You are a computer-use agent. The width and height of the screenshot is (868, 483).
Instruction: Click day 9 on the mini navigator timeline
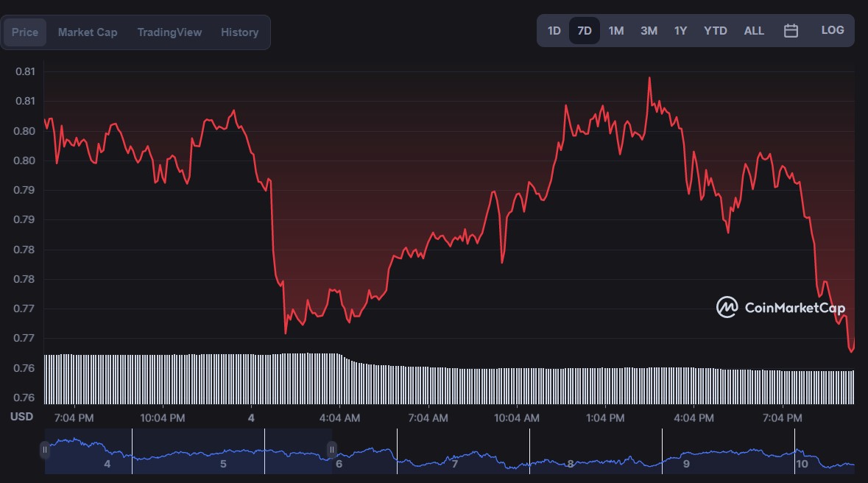686,464
